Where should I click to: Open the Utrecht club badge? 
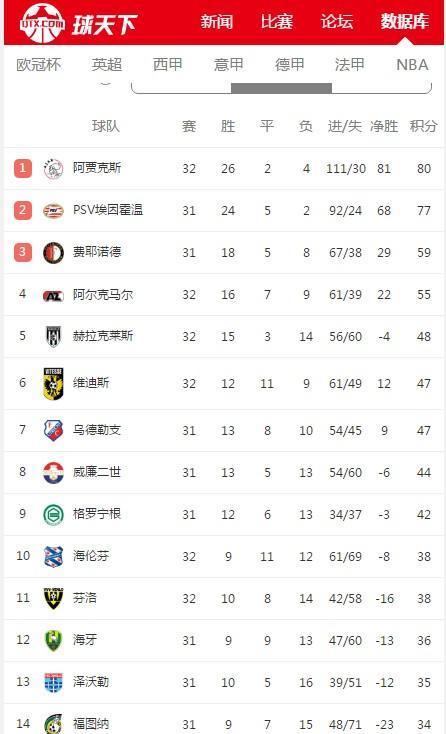(53, 430)
